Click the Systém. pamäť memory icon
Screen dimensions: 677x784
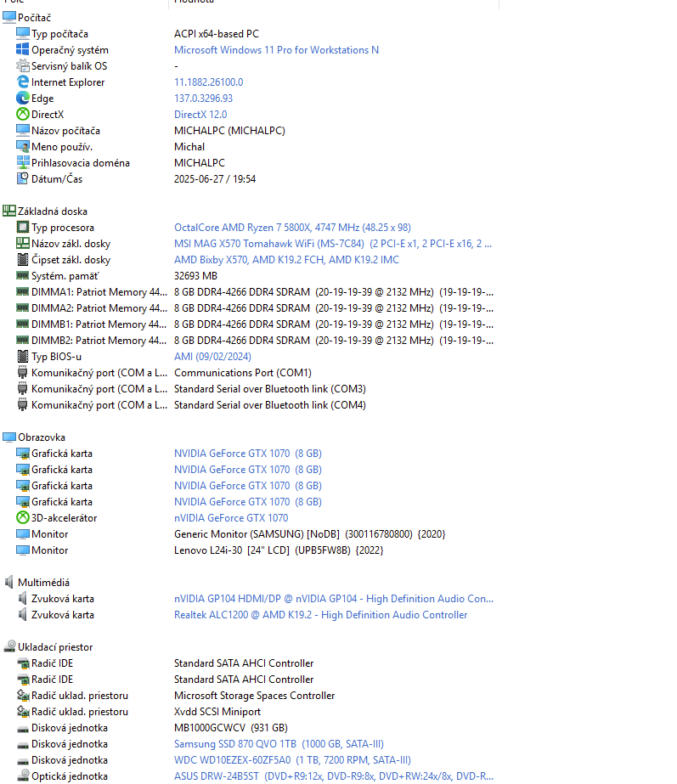click(x=22, y=275)
